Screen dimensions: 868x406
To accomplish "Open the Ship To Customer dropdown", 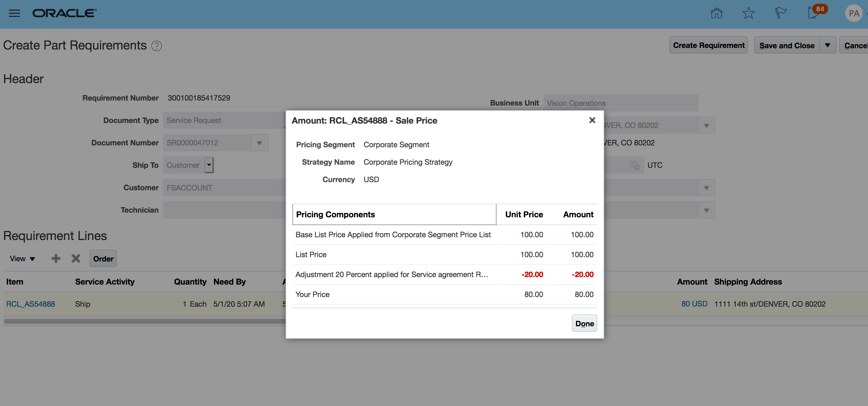I will point(209,165).
